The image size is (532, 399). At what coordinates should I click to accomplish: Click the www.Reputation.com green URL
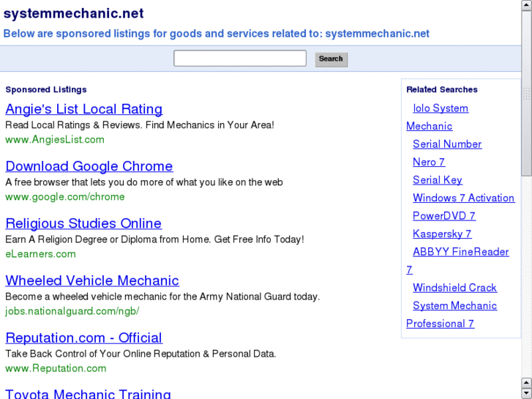tap(56, 368)
